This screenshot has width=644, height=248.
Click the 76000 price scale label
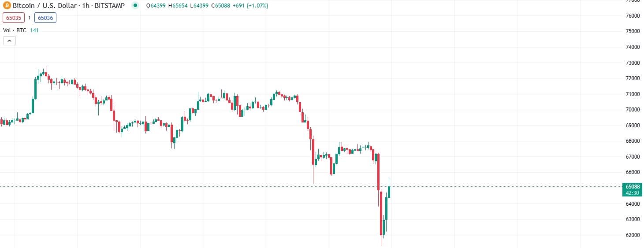click(633, 16)
